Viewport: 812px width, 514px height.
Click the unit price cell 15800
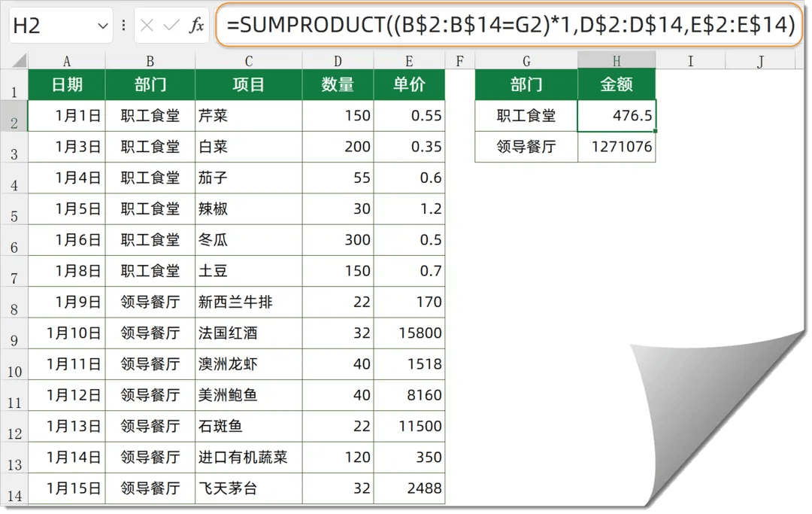click(409, 333)
